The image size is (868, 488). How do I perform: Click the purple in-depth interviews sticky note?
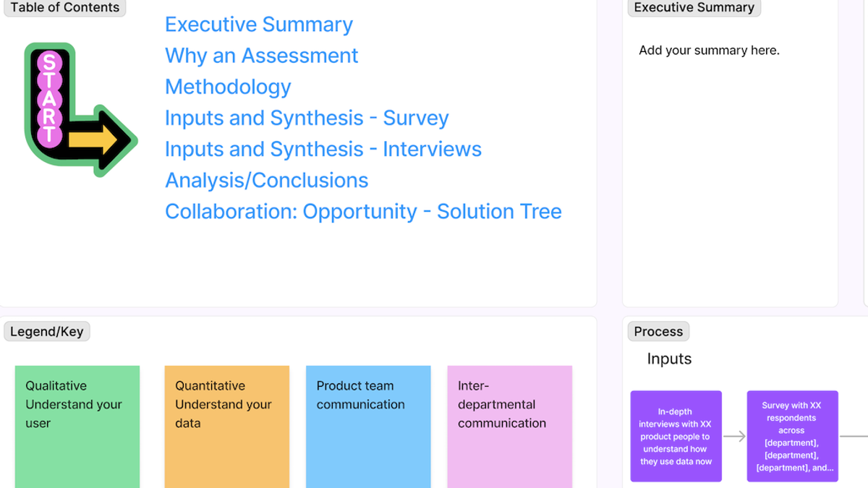pyautogui.click(x=676, y=436)
